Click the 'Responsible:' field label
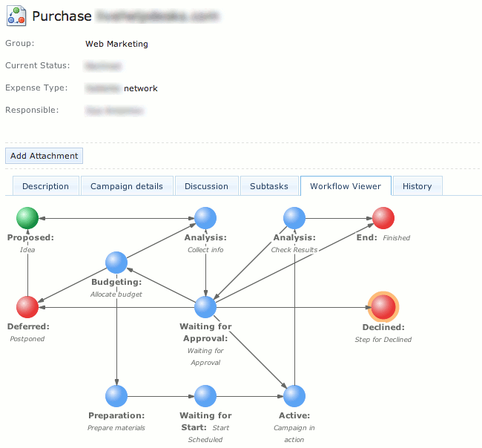This screenshot has height=448, width=482. point(32,110)
